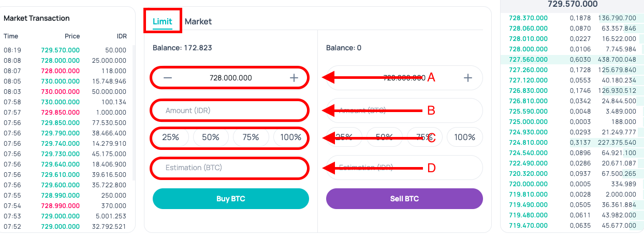Select 100% of buy balance
Image resolution: width=644 pixels, height=235 pixels.
point(291,137)
